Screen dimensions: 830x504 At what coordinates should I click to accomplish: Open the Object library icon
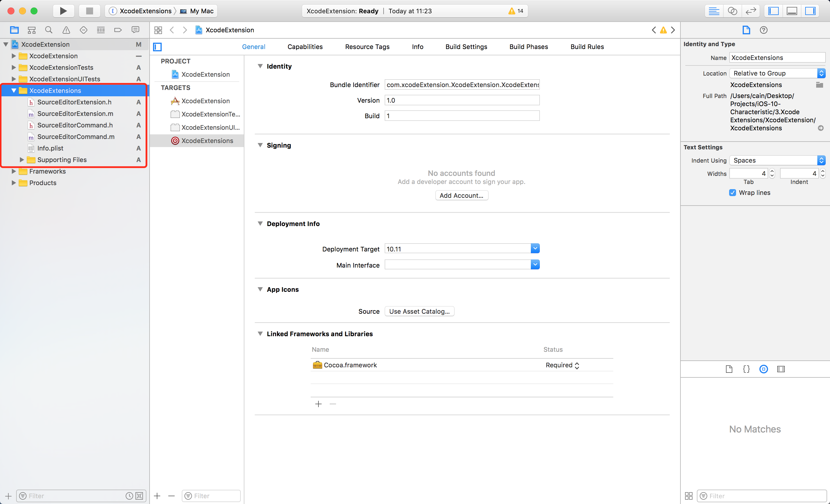pos(763,369)
